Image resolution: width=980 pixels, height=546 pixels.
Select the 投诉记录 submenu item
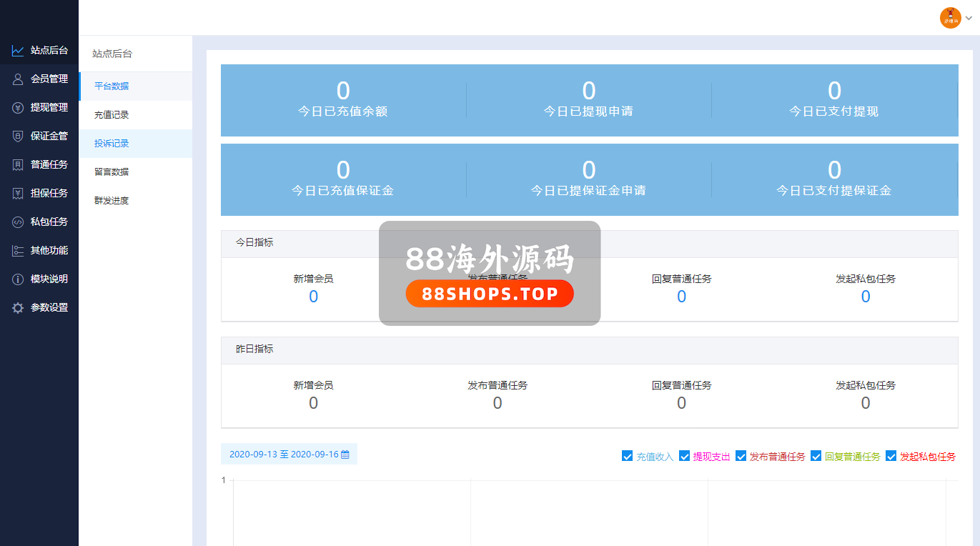(x=112, y=144)
